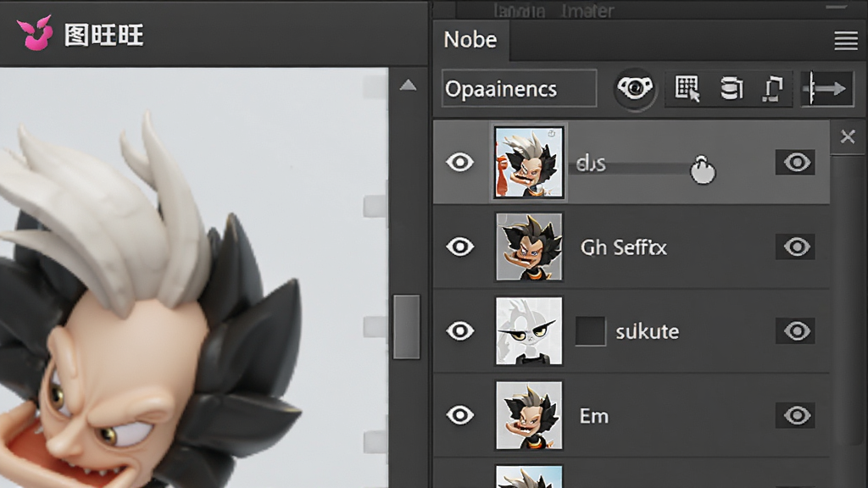868x488 pixels.
Task: Select the Em layer thumbnail
Action: [x=529, y=415]
